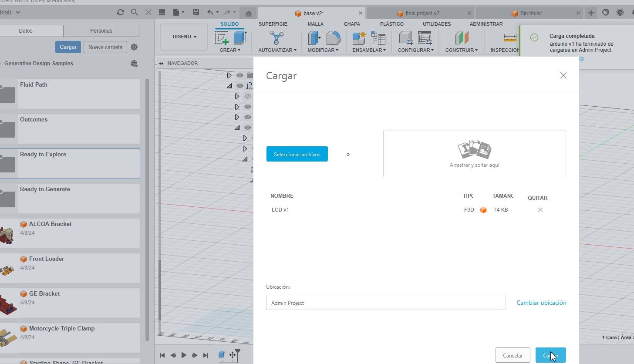
Task: Click Nueva carpeta button
Action: [105, 47]
